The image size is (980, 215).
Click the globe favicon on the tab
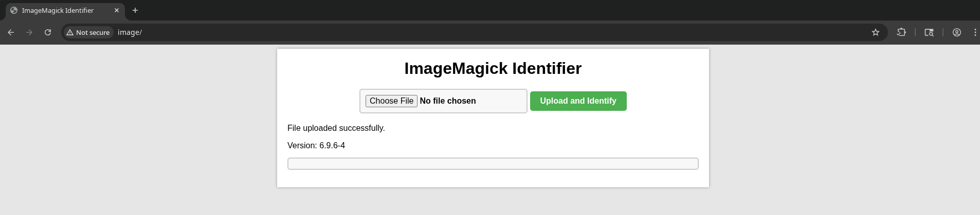14,10
